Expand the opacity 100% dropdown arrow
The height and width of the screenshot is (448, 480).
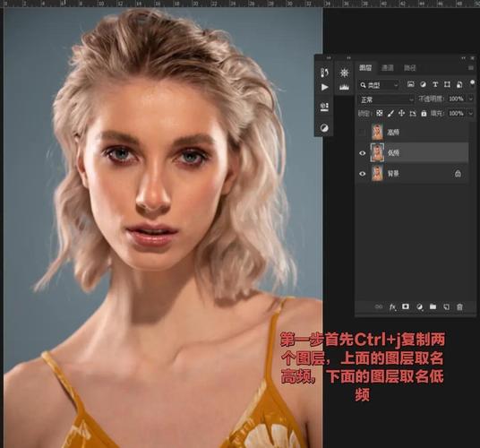click(471, 99)
